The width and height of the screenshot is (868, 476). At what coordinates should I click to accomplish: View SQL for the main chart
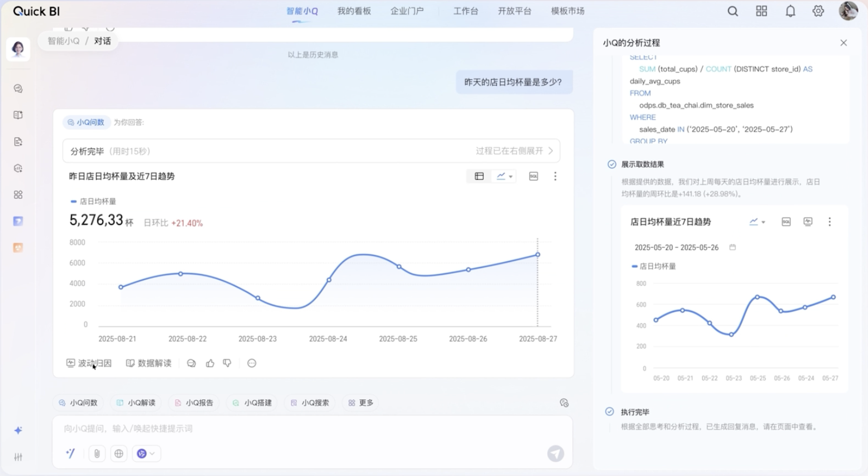click(533, 176)
